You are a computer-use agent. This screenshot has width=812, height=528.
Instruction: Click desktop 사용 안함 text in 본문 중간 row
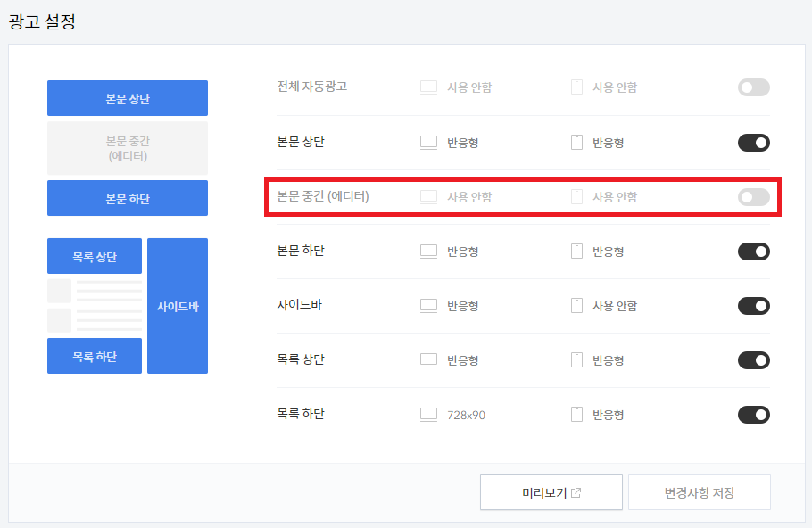pyautogui.click(x=469, y=197)
